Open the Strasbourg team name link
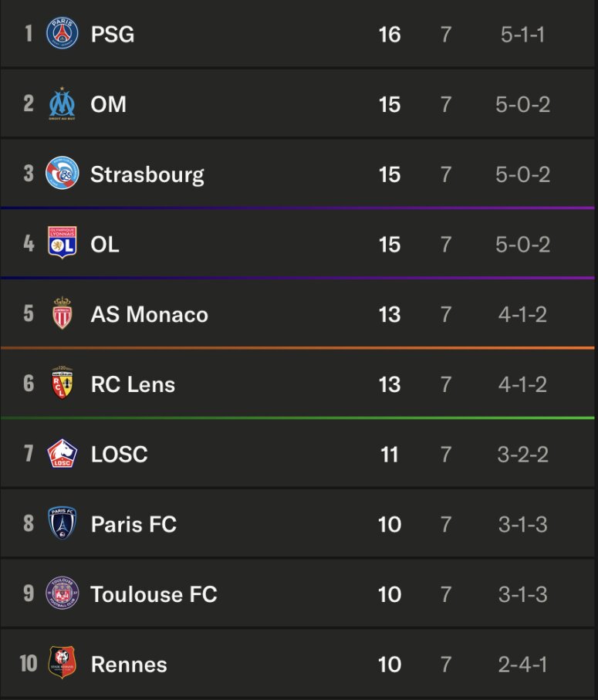The image size is (598, 700). point(147,174)
